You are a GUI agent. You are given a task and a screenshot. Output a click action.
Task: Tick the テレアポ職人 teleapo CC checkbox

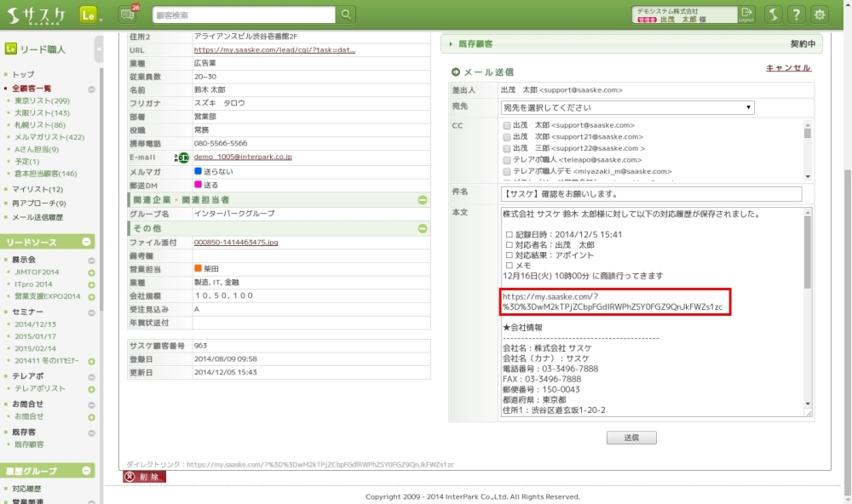pos(507,160)
